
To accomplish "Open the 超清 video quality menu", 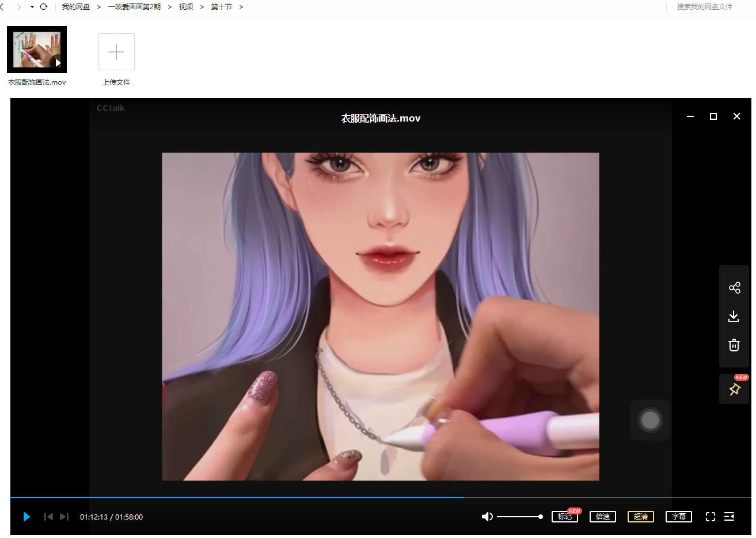I will (x=641, y=517).
